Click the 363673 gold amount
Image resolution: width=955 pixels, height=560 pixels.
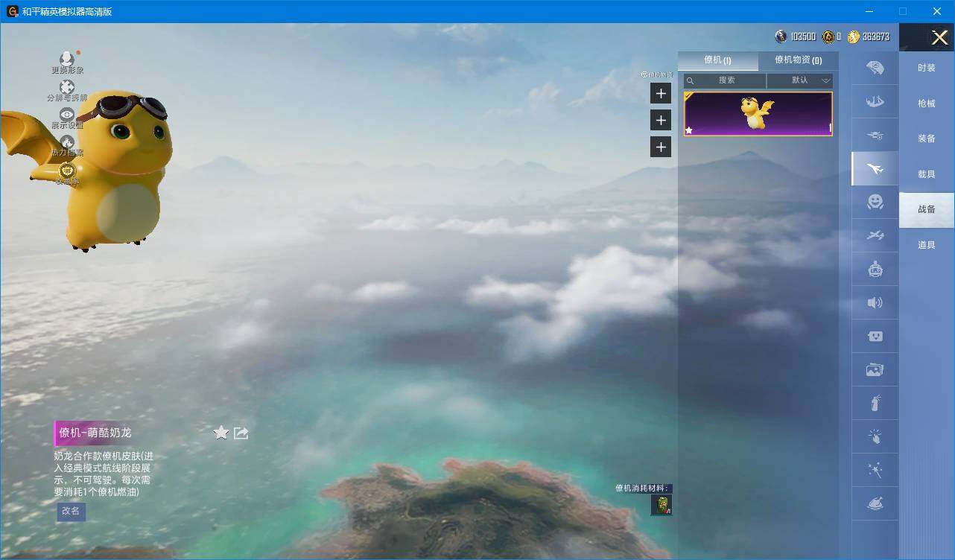coord(876,36)
